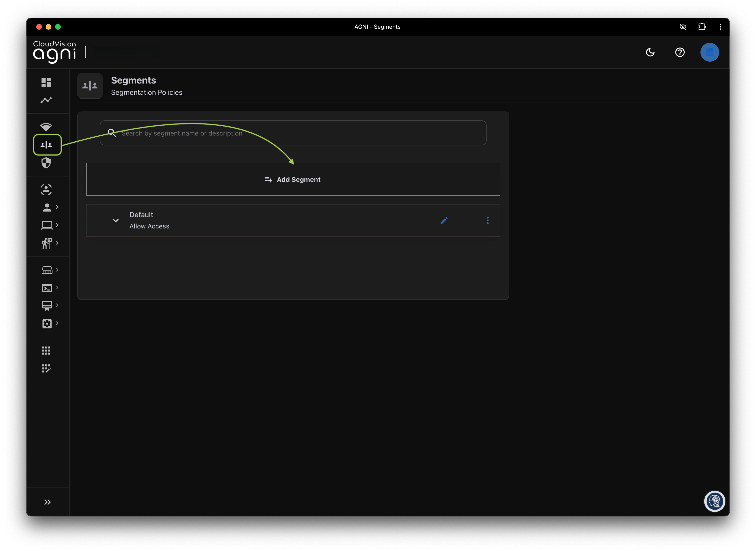Select the Segments sidebar icon
Viewport: 756px width, 551px height.
46,145
